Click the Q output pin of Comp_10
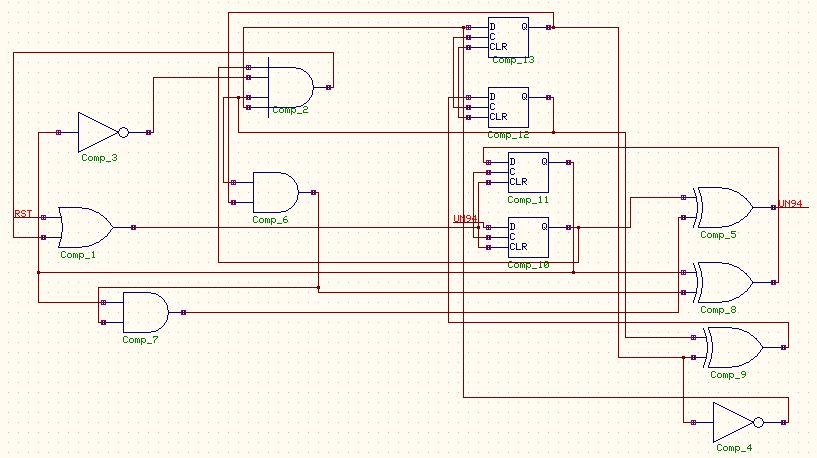Viewport: 817px width, 458px height. coord(568,227)
